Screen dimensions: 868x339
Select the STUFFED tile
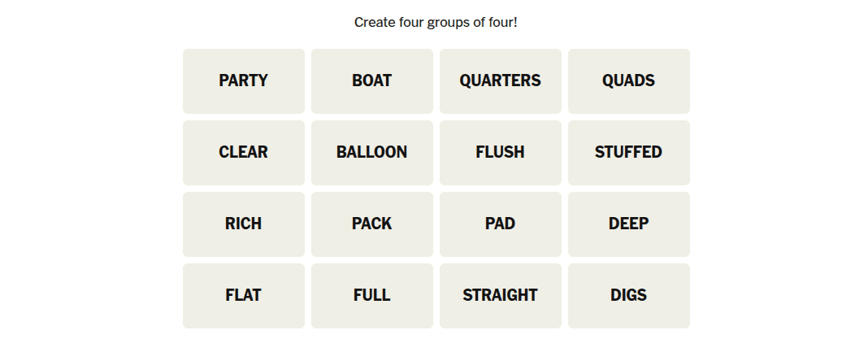pos(628,153)
